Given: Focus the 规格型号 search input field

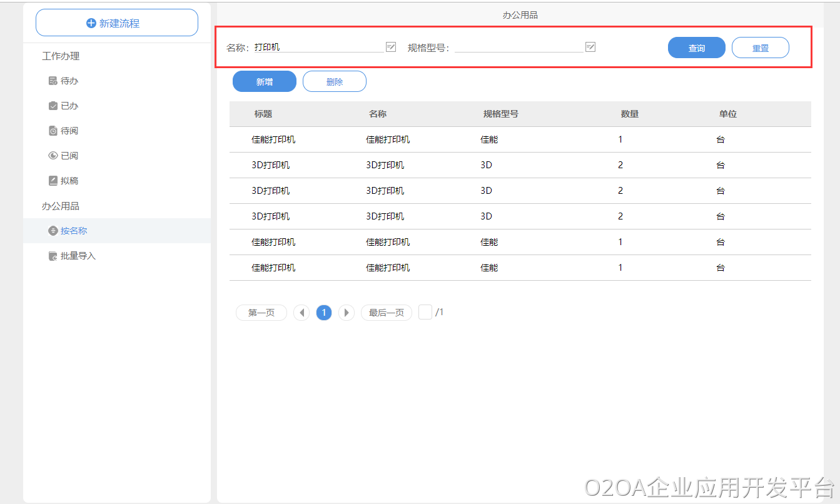Looking at the screenshot, I should (x=518, y=47).
